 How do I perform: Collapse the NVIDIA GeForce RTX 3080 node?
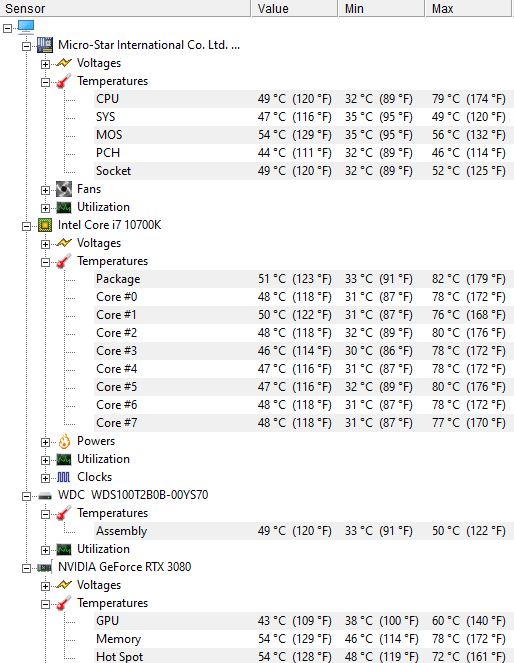(x=26, y=568)
